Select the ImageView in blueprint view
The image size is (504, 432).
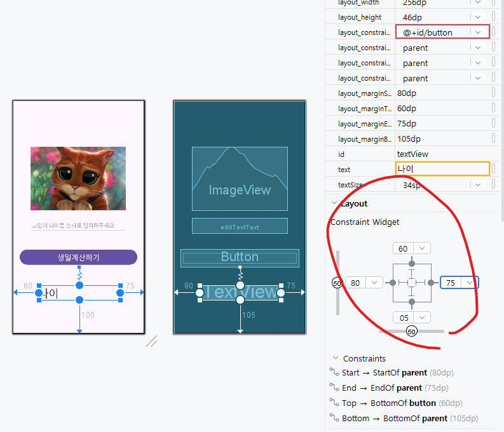tap(240, 179)
